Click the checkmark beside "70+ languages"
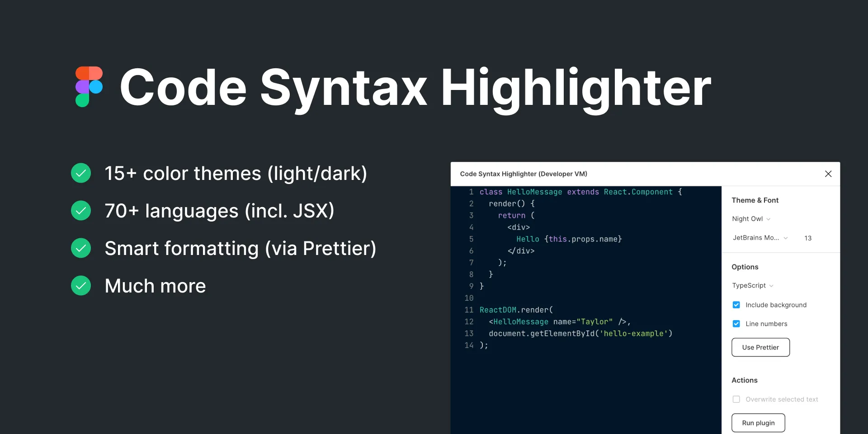Screen dimensions: 868x434 pyautogui.click(x=81, y=210)
